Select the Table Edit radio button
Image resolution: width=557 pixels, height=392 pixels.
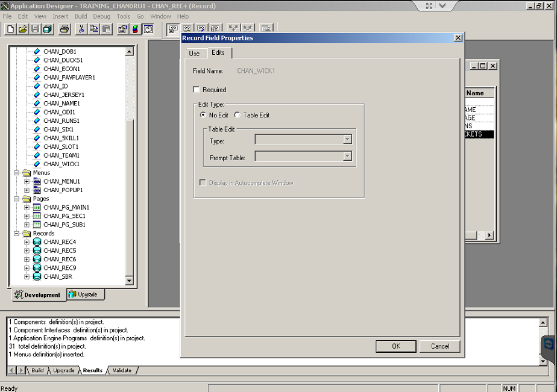click(238, 114)
